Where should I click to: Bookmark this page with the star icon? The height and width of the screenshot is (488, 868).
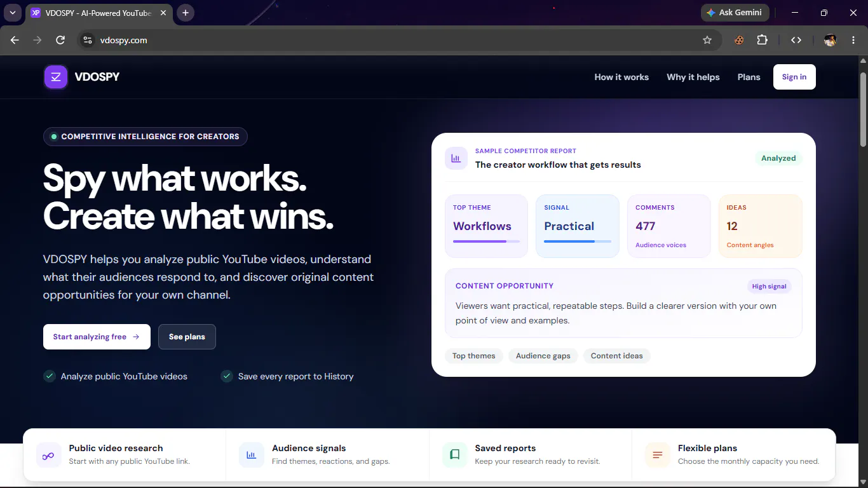click(x=707, y=40)
